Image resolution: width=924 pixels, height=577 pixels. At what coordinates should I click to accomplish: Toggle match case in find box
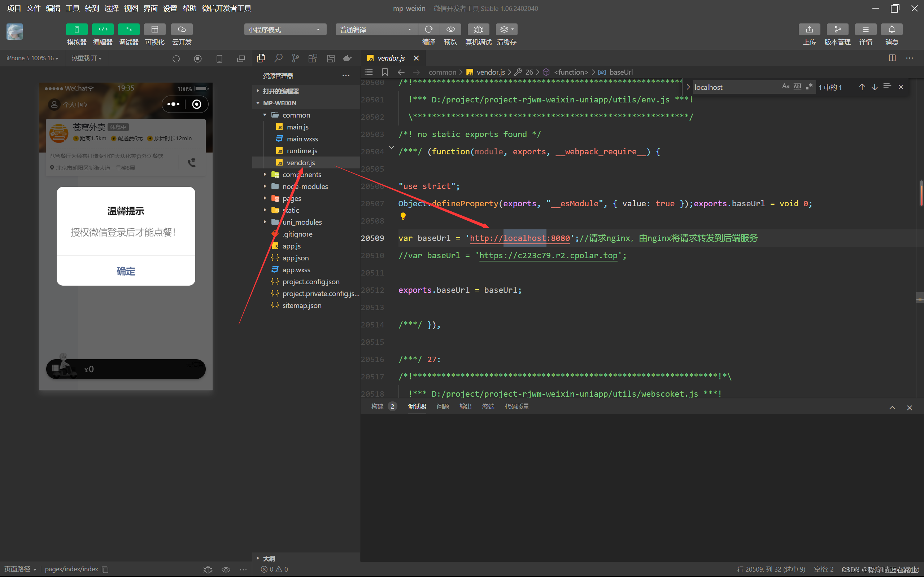(785, 87)
